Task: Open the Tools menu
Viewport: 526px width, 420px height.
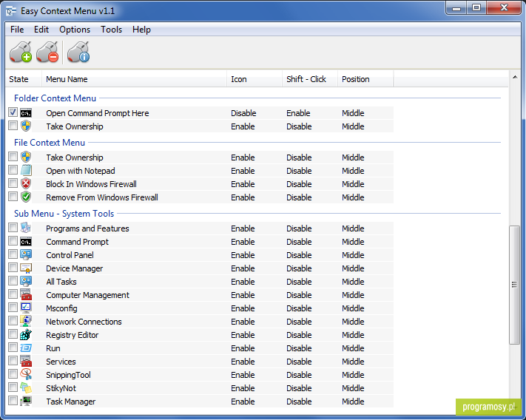Action: [112, 30]
